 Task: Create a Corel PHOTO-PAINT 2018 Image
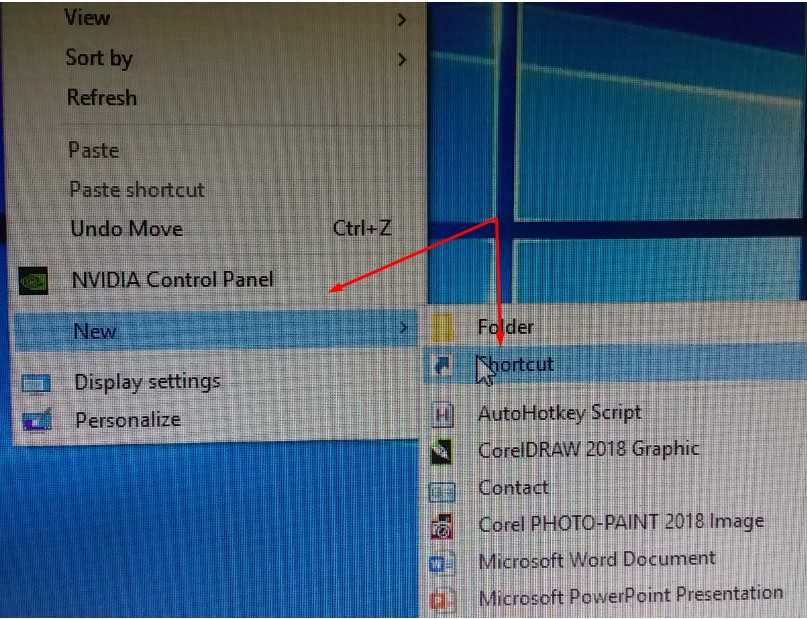click(615, 524)
